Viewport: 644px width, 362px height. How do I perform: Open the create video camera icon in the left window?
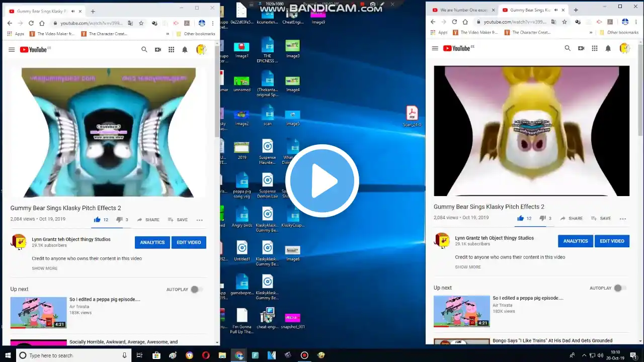coord(158,50)
